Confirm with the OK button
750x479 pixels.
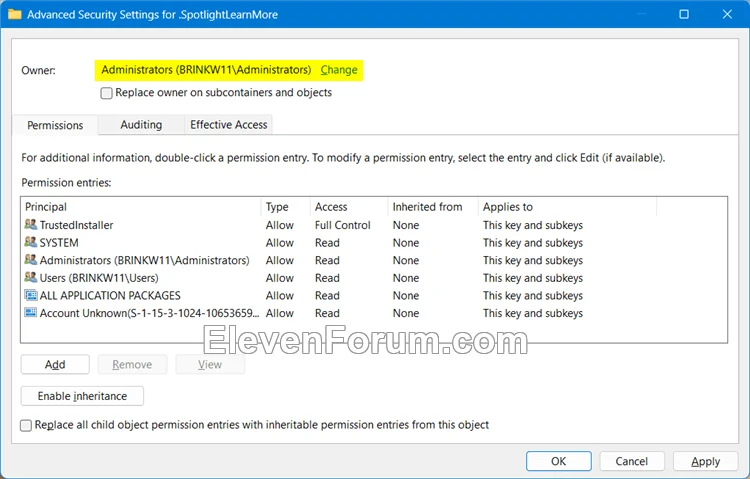(559, 461)
